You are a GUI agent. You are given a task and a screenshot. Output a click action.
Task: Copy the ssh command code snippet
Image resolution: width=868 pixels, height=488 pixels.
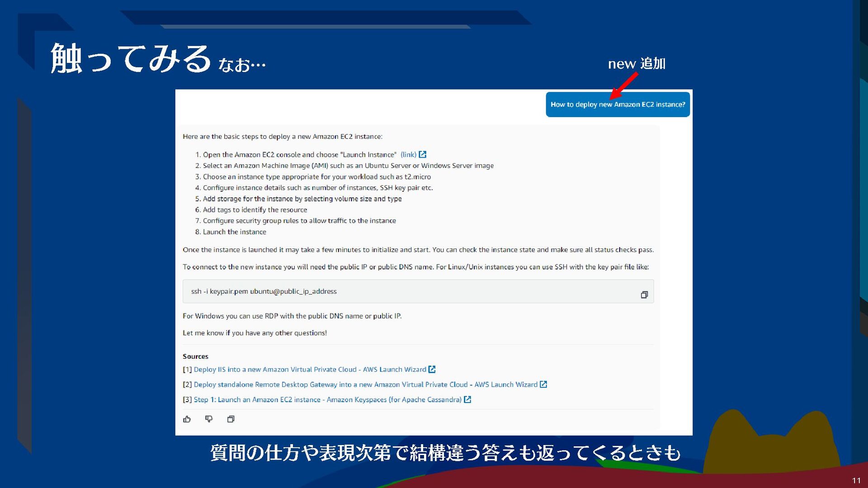[644, 295]
